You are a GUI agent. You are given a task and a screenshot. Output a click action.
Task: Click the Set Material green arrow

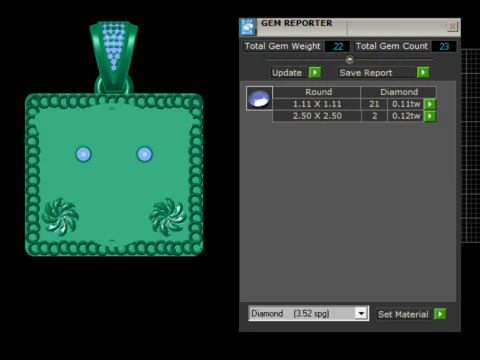[440, 314]
